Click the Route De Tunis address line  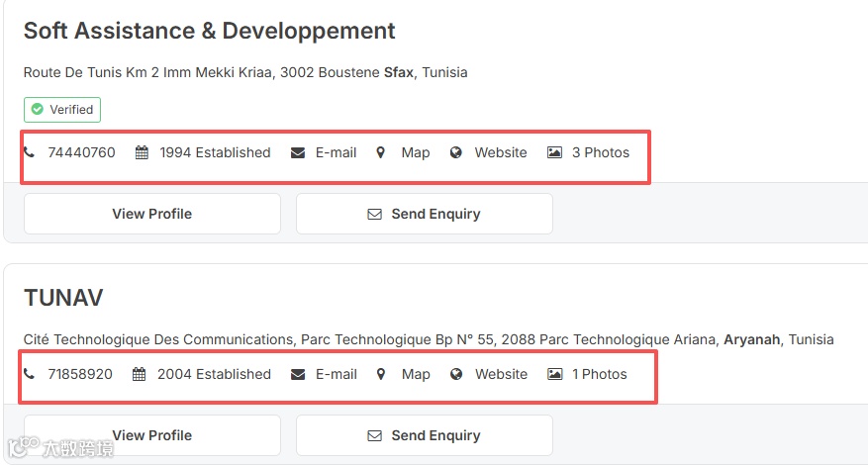pos(245,72)
